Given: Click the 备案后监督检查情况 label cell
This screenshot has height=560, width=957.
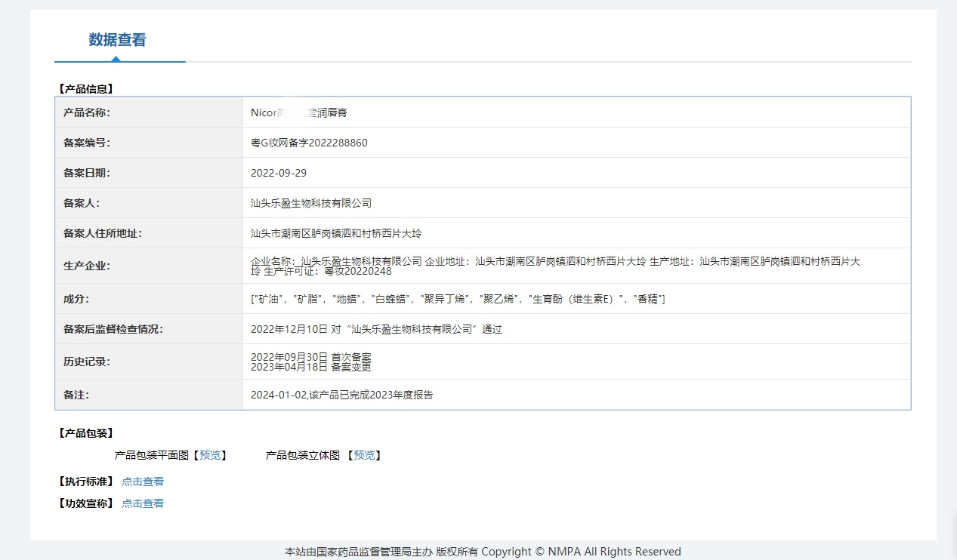Looking at the screenshot, I should pos(149,329).
